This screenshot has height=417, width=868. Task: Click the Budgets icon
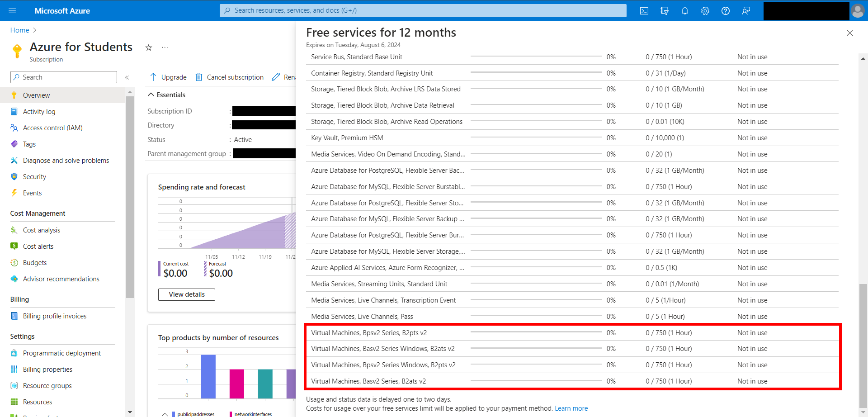point(14,263)
